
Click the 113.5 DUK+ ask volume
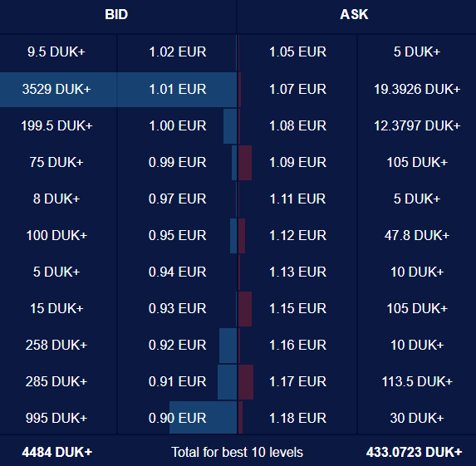pyautogui.click(x=417, y=381)
